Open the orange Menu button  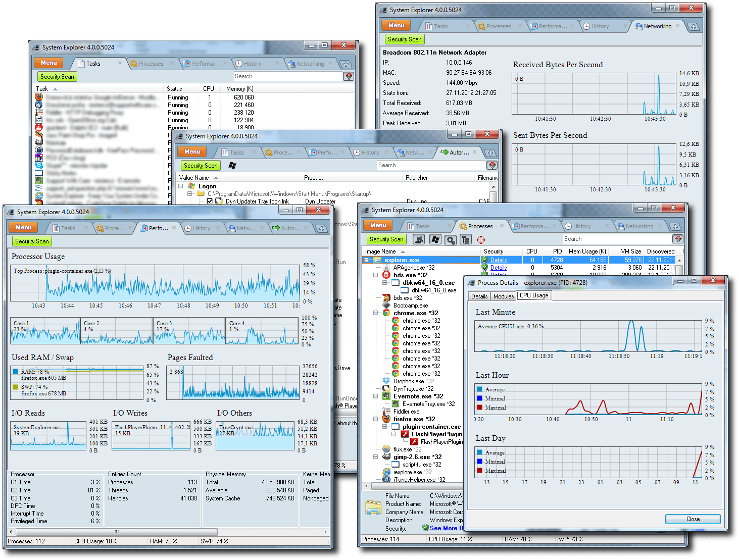377,225
